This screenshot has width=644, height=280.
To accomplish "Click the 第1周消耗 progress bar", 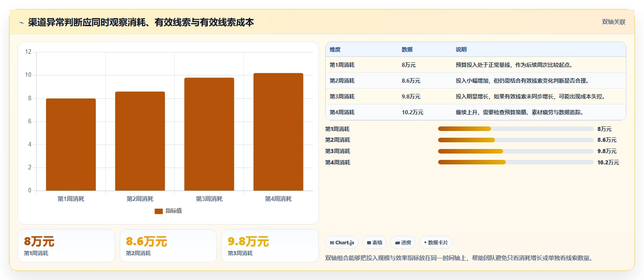I will click(516, 129).
